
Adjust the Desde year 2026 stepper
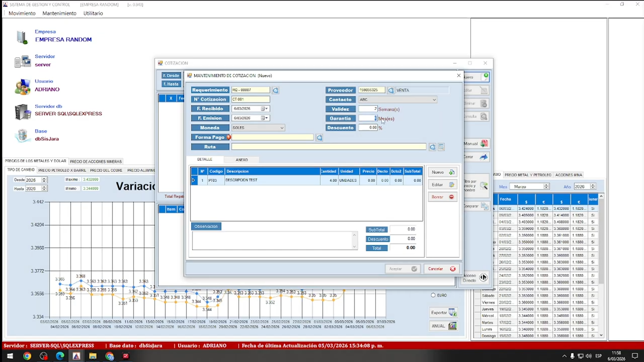coord(44,179)
